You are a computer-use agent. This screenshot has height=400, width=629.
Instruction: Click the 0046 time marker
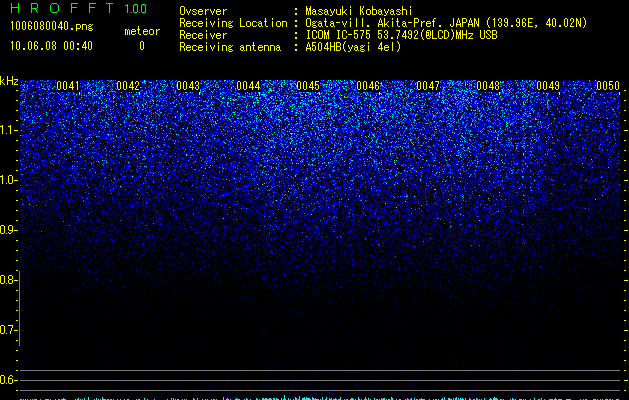(368, 86)
